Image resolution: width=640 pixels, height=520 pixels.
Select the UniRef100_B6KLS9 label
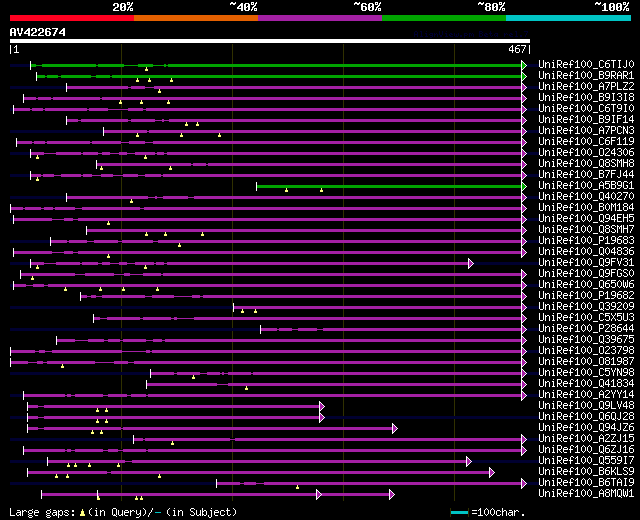point(586,472)
